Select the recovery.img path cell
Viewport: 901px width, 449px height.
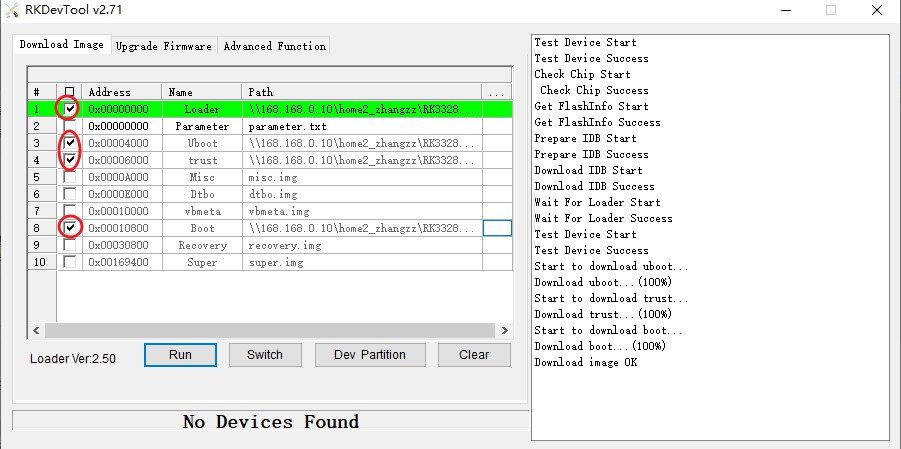point(362,245)
